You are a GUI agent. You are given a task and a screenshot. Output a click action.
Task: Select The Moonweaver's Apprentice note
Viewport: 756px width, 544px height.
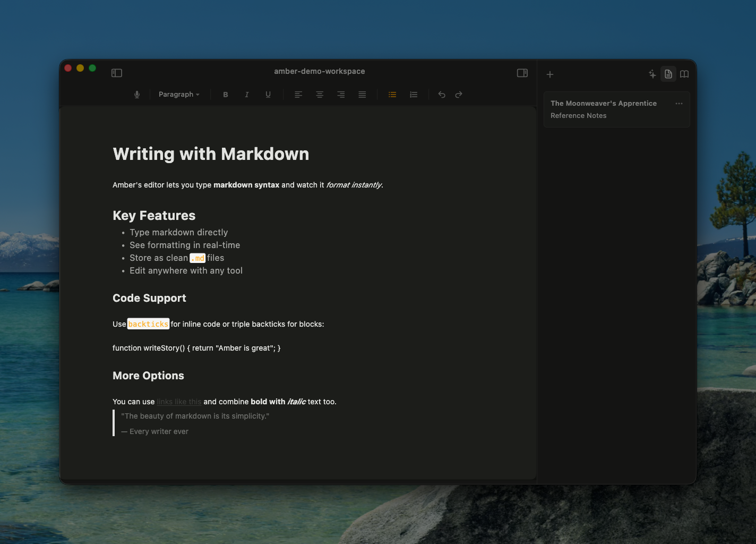(603, 103)
